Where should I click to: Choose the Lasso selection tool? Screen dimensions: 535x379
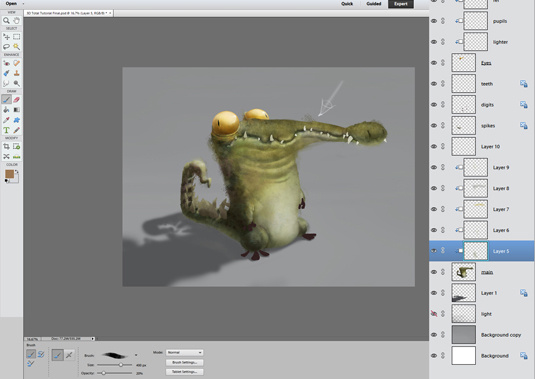(6, 46)
